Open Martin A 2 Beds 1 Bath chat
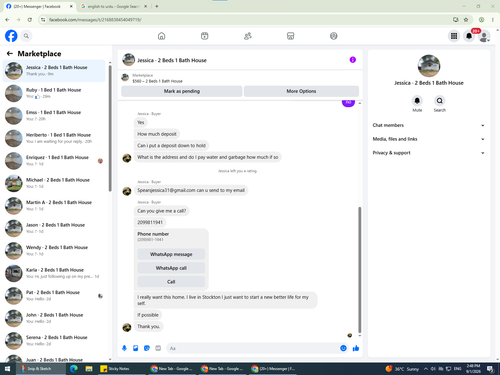This screenshot has height=375, width=500. pos(54,206)
